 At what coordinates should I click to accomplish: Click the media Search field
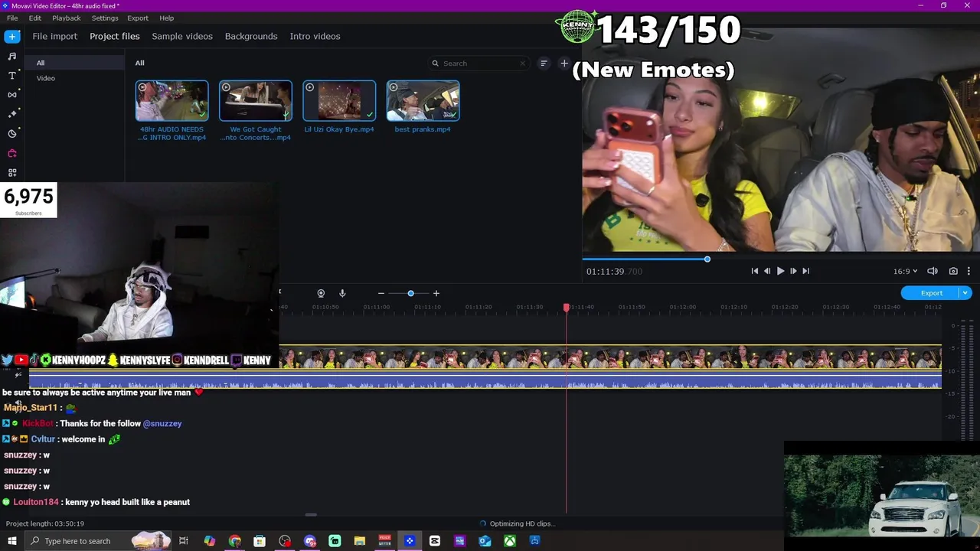[x=479, y=64]
